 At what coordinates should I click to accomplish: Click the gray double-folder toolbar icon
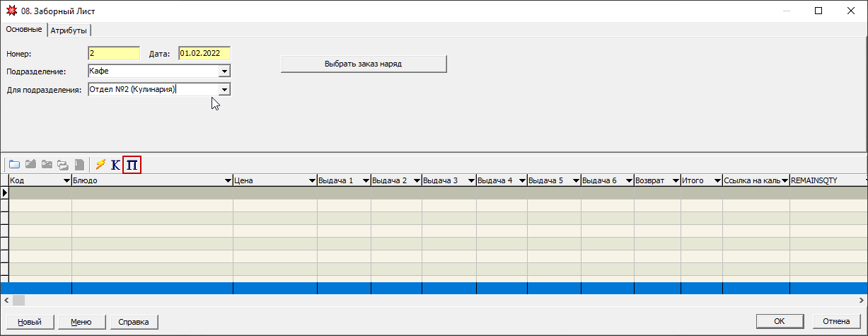tap(63, 165)
